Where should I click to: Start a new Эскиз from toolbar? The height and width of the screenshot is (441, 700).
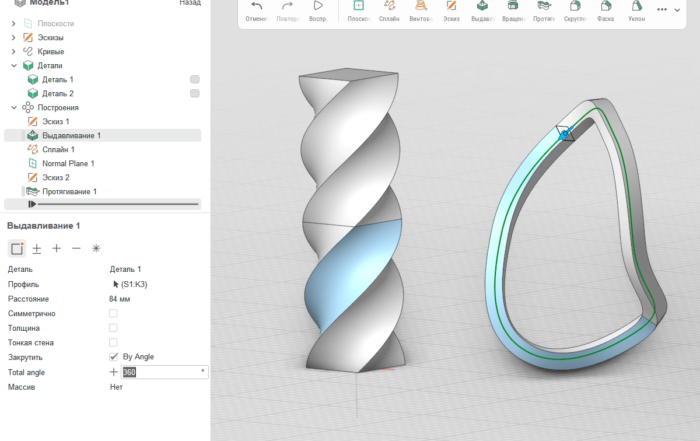click(x=451, y=9)
